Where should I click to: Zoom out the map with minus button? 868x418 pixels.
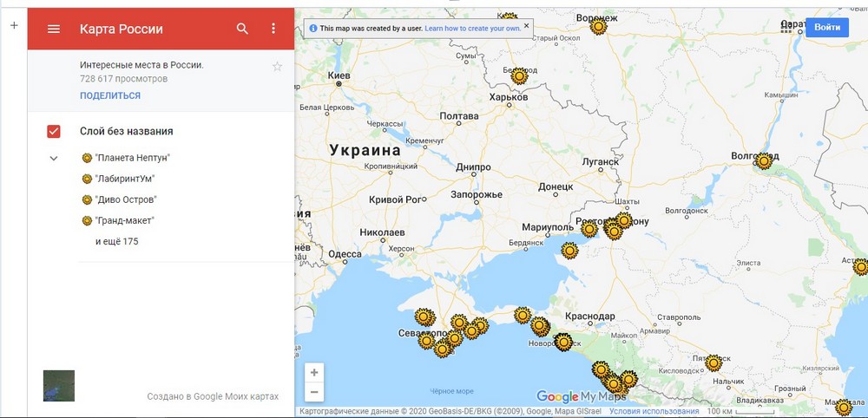(x=314, y=392)
